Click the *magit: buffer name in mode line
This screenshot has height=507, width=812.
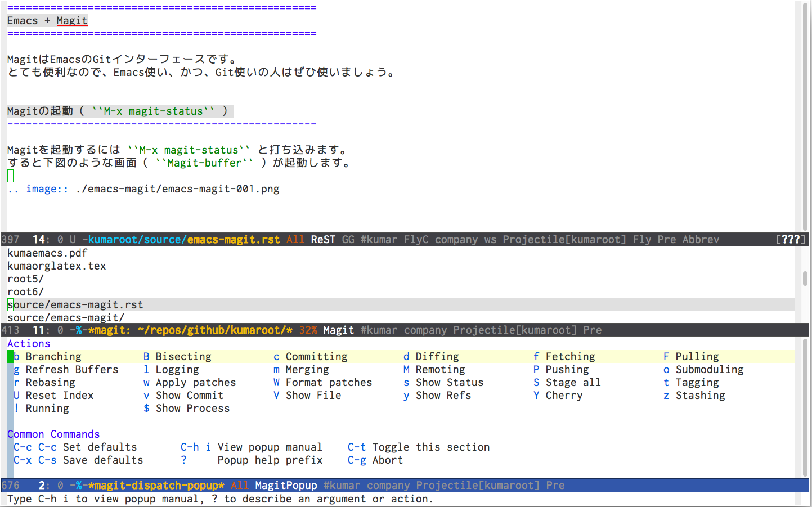pos(190,330)
